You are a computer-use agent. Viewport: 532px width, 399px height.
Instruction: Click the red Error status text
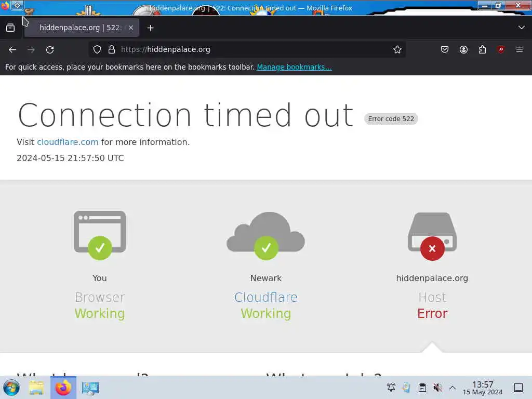[x=432, y=313]
